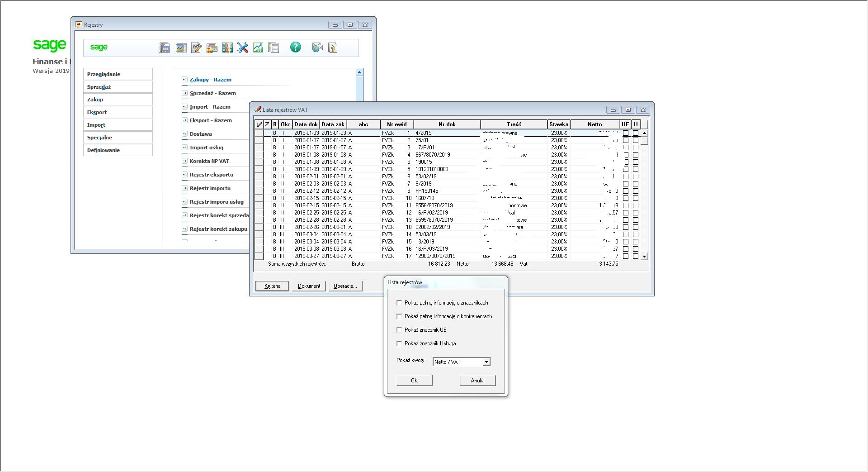The width and height of the screenshot is (868, 472).
Task: Click the Dokument button
Action: (x=309, y=286)
